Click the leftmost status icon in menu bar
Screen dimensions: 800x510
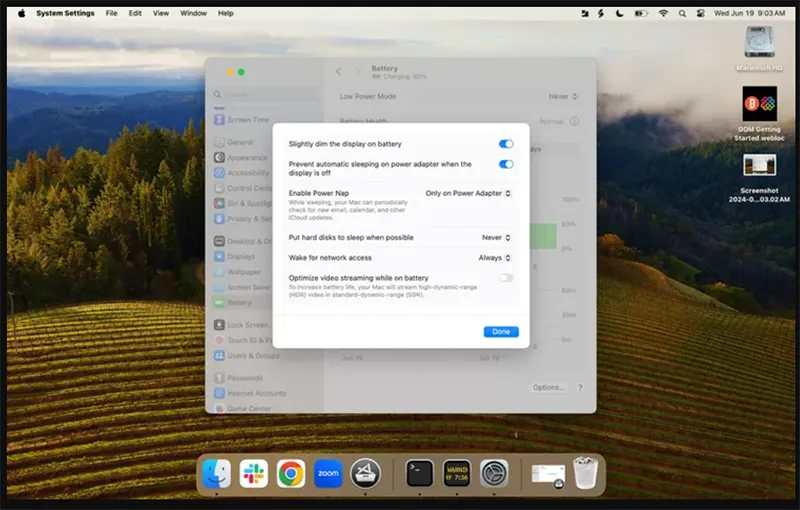(585, 13)
